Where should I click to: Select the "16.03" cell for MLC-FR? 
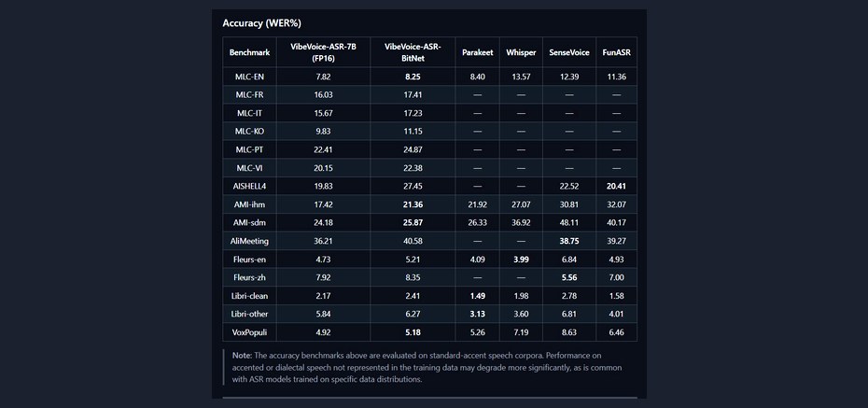coord(323,95)
